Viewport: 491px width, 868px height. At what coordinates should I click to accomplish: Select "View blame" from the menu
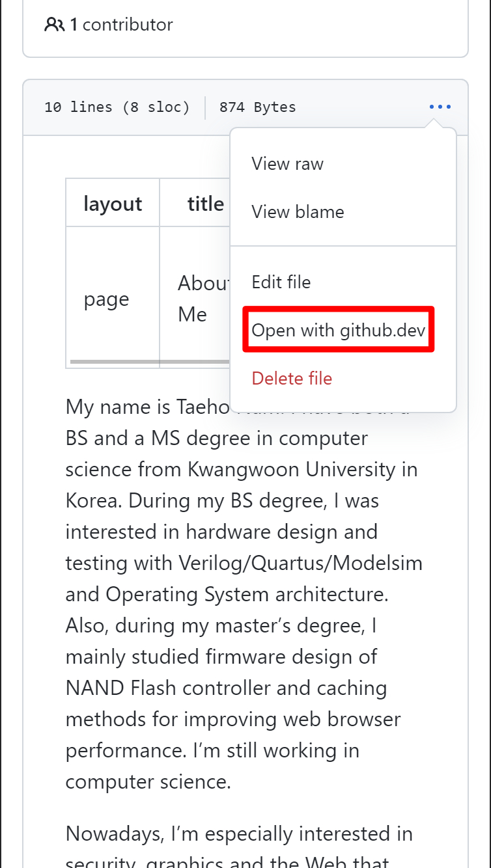point(297,211)
